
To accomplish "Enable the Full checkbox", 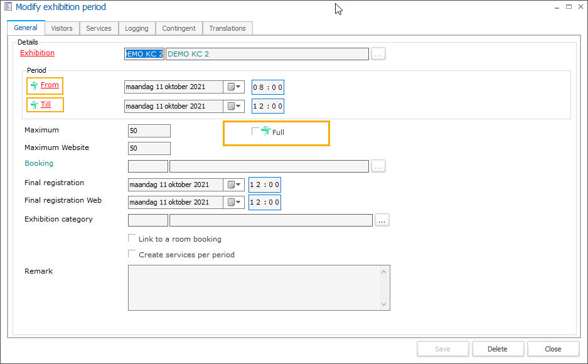I will point(255,131).
